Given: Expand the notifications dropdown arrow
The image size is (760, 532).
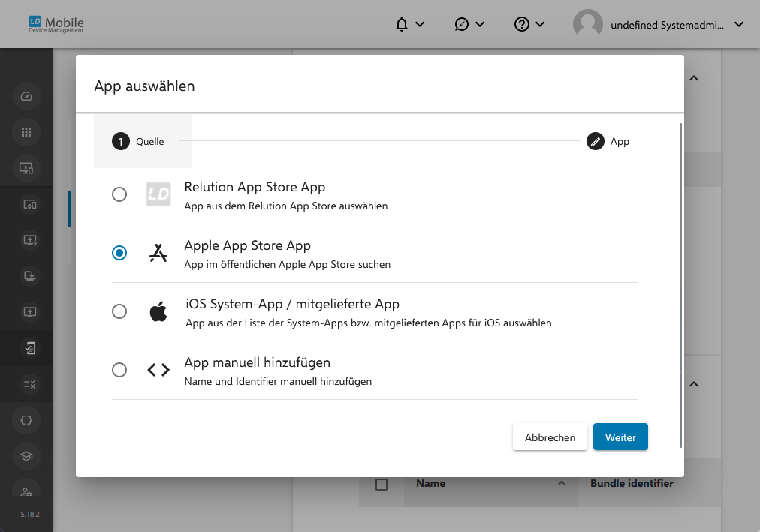Looking at the screenshot, I should 420,24.
